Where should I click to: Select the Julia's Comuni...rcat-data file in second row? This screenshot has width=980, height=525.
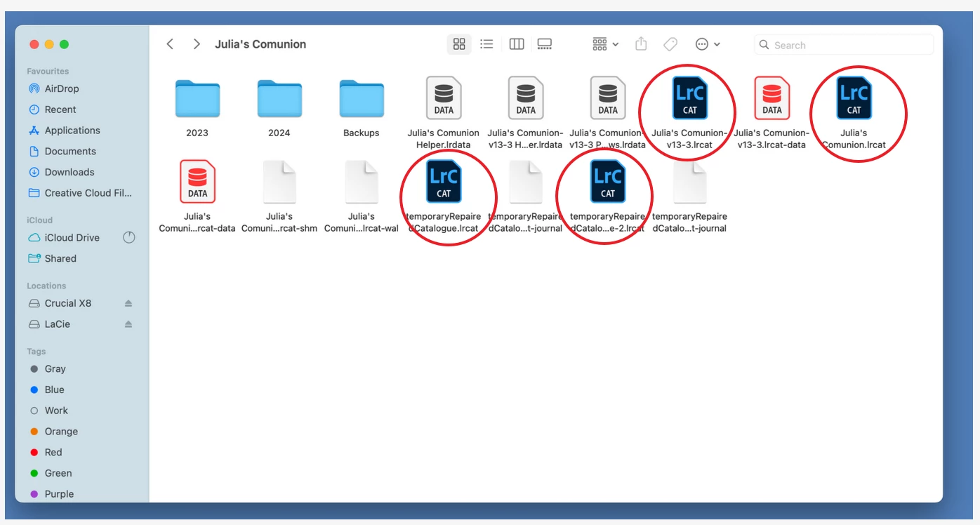pos(197,182)
